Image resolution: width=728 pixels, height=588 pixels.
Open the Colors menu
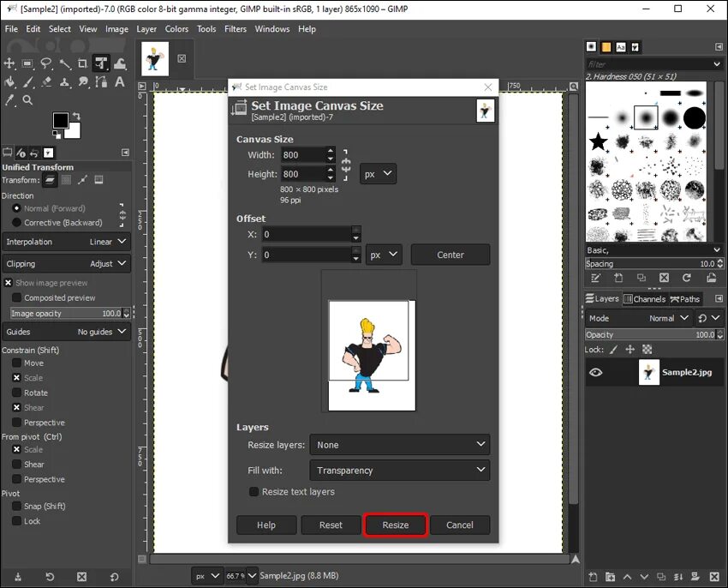click(177, 29)
